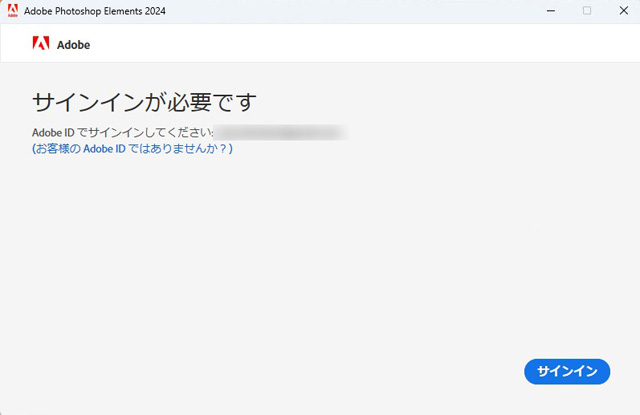Close the Adobe Photoshop Elements 2024 window
This screenshot has width=640, height=415.
(623, 11)
